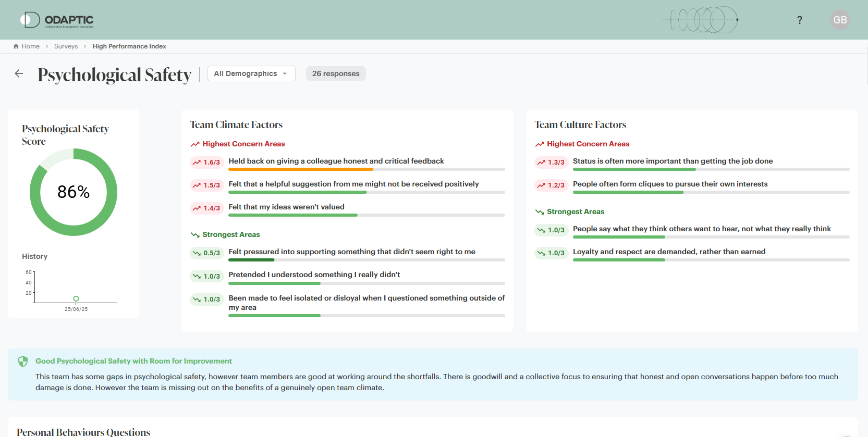Image resolution: width=868 pixels, height=437 pixels.
Task: Open the help question mark icon
Action: click(x=799, y=20)
